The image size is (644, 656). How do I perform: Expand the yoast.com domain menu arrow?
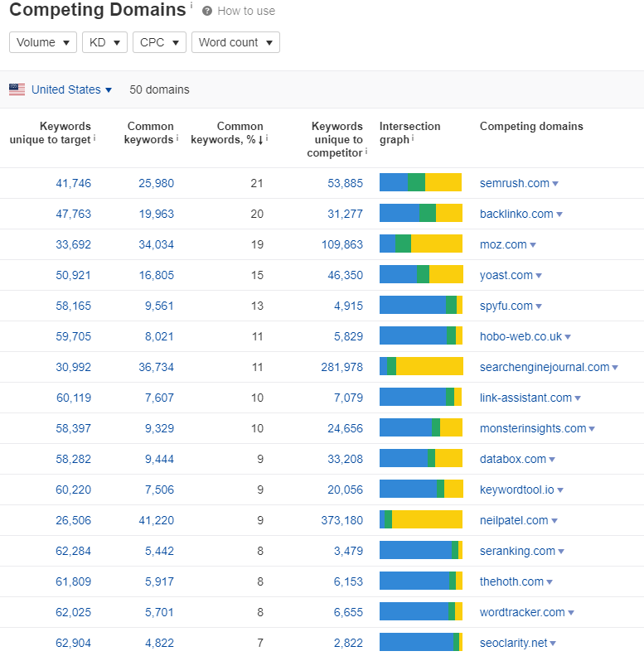pos(539,275)
